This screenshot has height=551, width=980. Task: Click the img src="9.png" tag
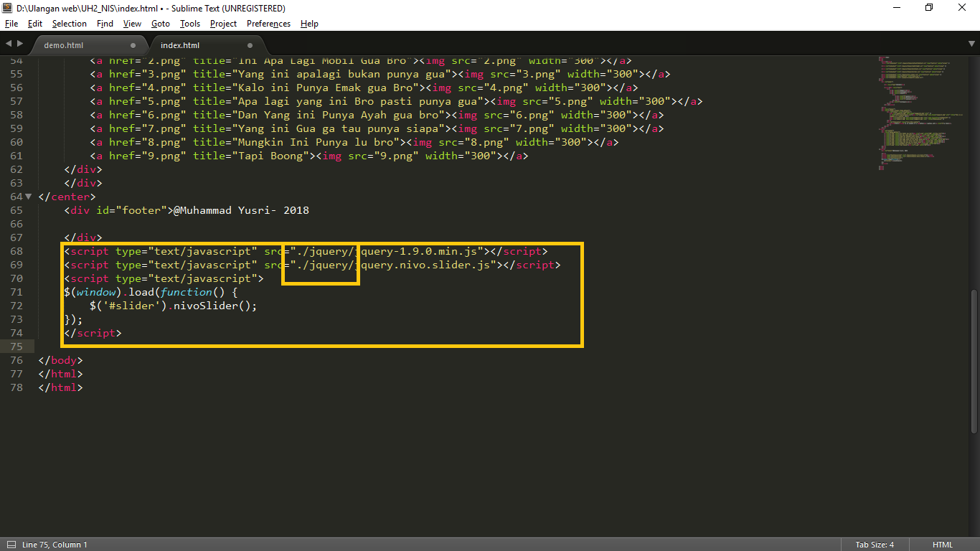(x=409, y=156)
